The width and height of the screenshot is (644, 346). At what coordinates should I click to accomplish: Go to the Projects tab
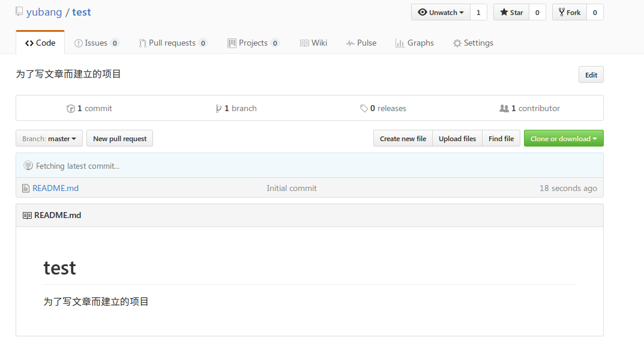[x=253, y=43]
